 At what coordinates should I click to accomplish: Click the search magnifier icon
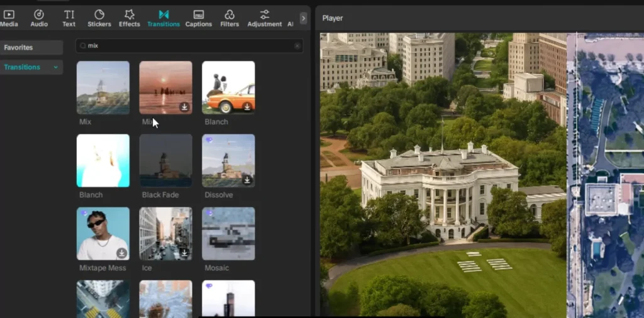[x=82, y=46]
